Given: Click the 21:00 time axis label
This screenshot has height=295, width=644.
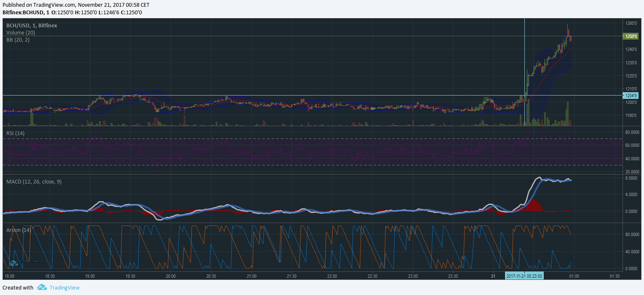Looking at the screenshot, I should coord(251,276).
